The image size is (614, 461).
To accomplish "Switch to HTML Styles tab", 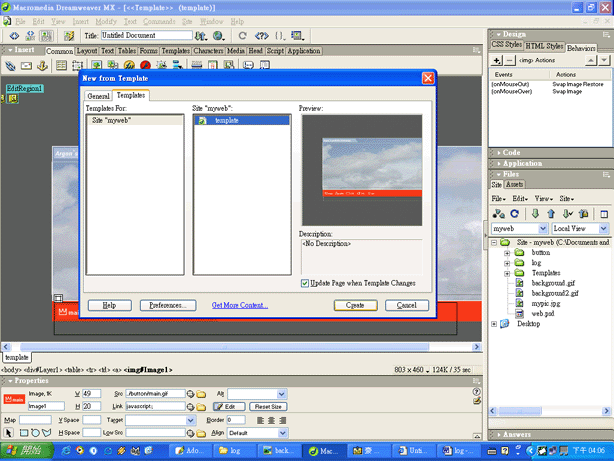I will [x=544, y=46].
